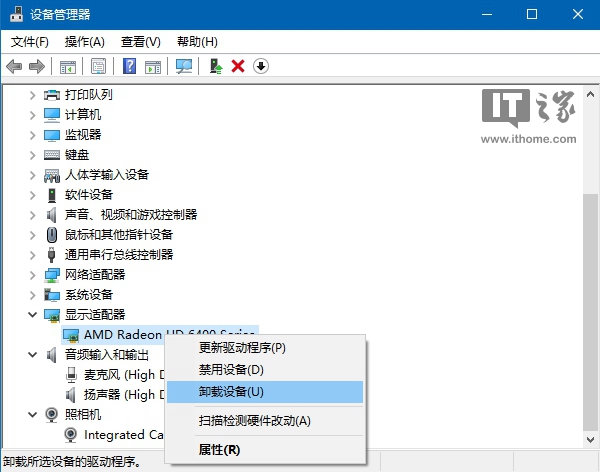This screenshot has height=472, width=600.
Task: Click the Back arrow toolbar icon
Action: pos(14,67)
